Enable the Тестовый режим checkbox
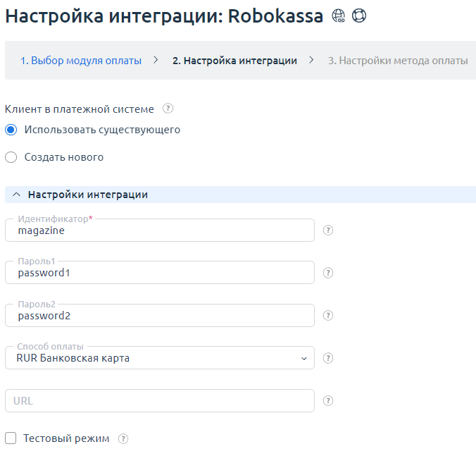The image size is (476, 449). pyautogui.click(x=11, y=438)
